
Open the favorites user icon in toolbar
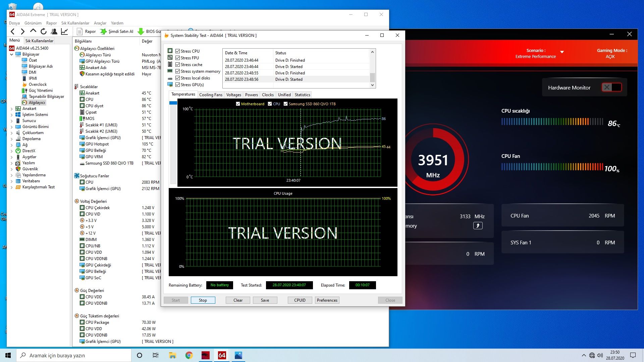[54, 32]
